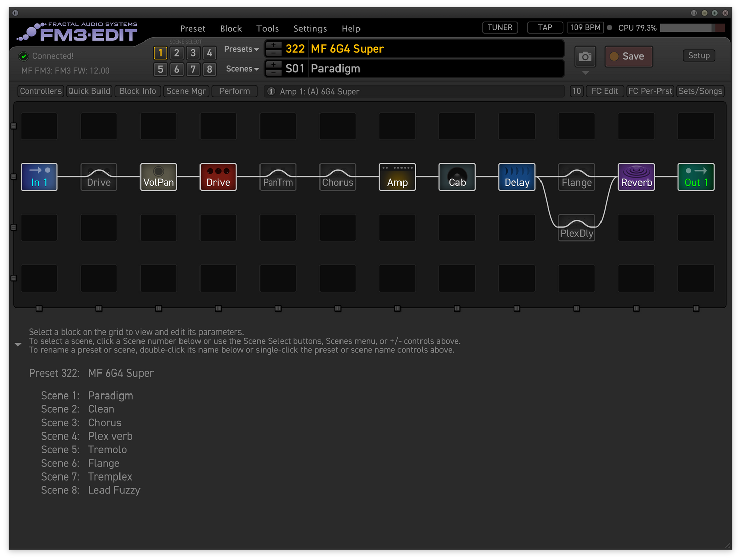Click the preset name MF 6G4 Super field
The image size is (741, 560).
(x=436, y=49)
